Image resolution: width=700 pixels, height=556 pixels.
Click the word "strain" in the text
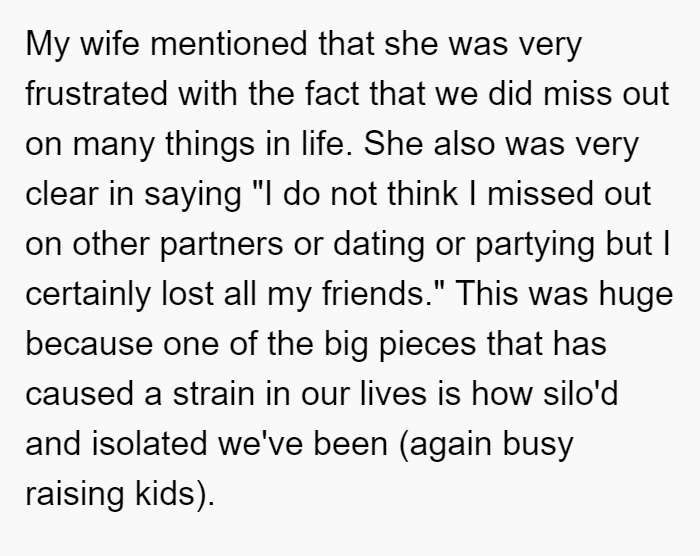[214, 394]
